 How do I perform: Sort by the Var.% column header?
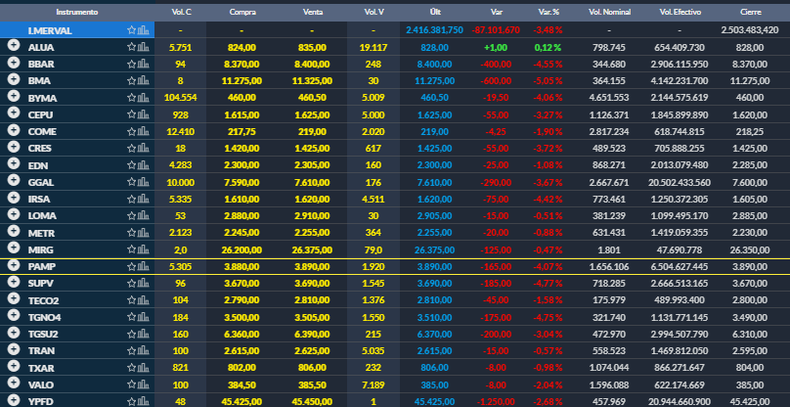[550, 12]
